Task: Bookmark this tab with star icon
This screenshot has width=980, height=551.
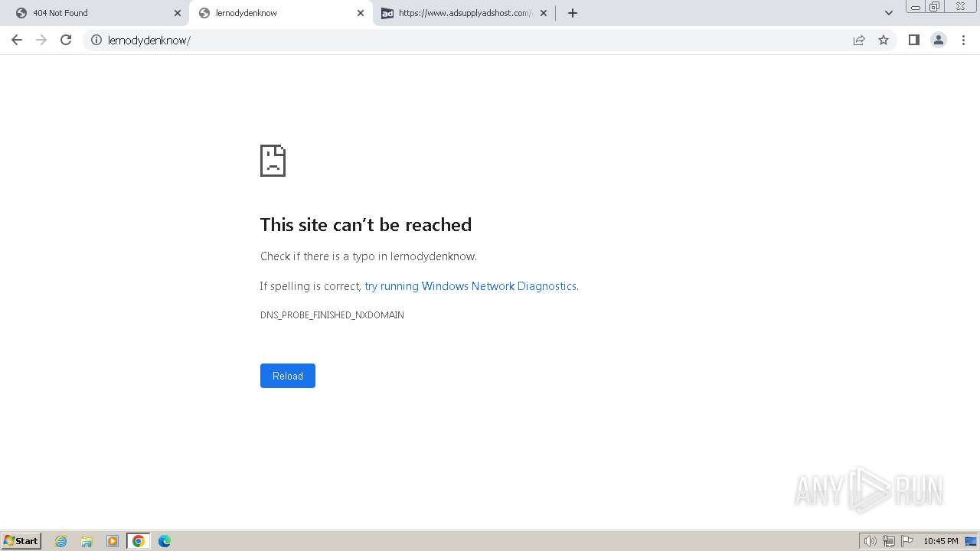Action: [x=884, y=40]
